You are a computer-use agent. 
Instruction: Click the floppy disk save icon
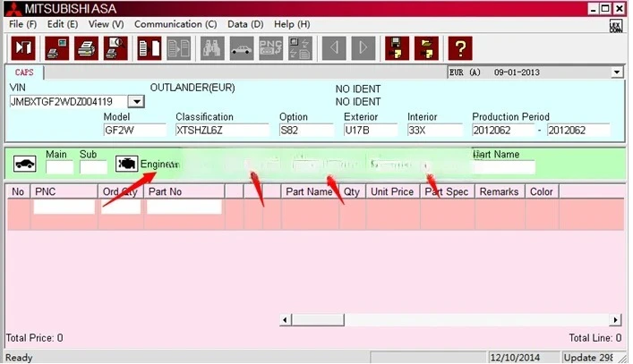397,48
